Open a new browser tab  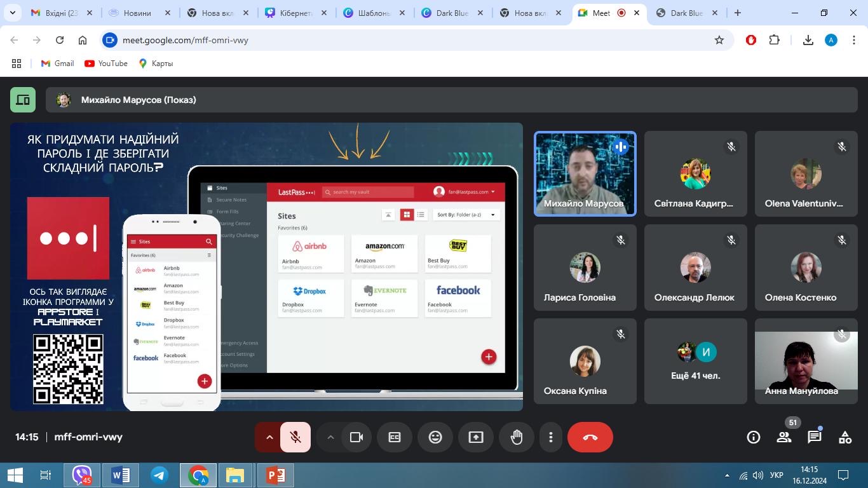(738, 13)
